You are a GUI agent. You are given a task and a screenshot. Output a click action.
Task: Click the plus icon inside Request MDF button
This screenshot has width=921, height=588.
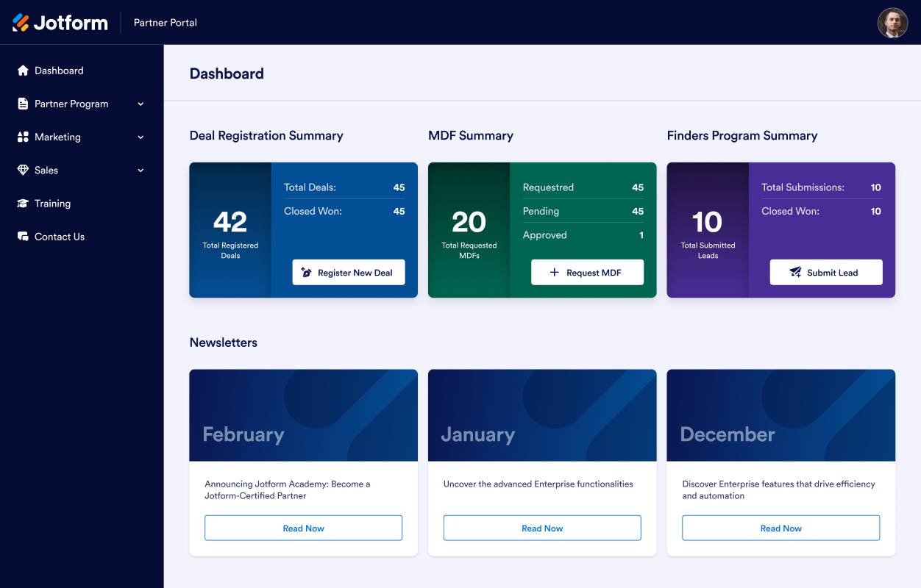coord(555,272)
